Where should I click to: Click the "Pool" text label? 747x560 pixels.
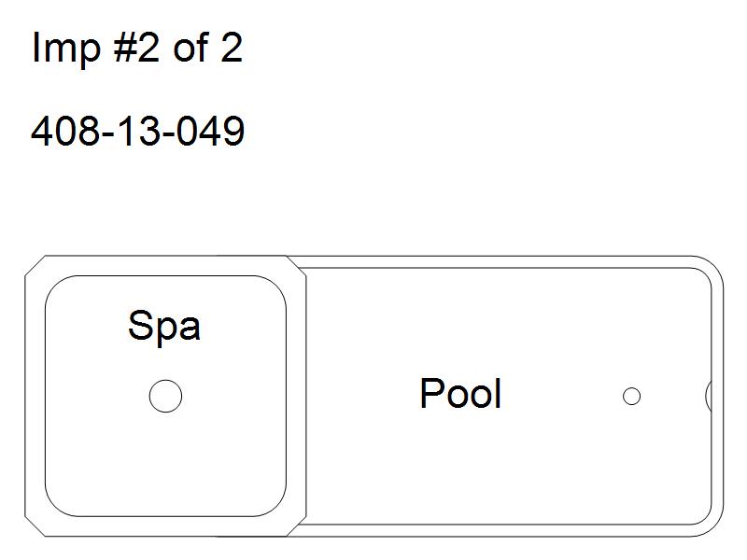(x=460, y=393)
